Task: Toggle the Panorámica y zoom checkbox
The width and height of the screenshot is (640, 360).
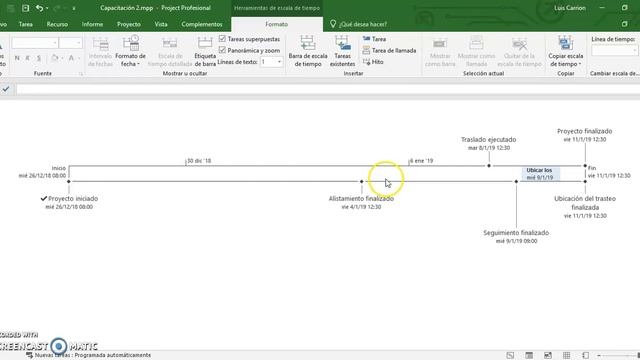Action: (x=222, y=50)
